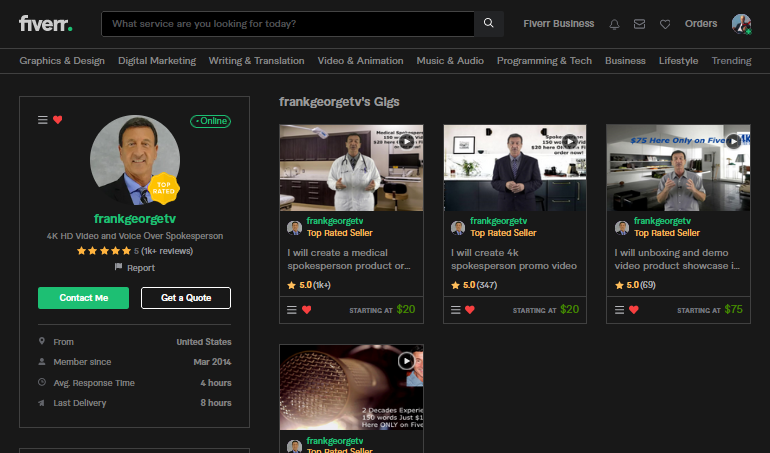Open Graphics & Design category
The image size is (770, 453).
62,61
